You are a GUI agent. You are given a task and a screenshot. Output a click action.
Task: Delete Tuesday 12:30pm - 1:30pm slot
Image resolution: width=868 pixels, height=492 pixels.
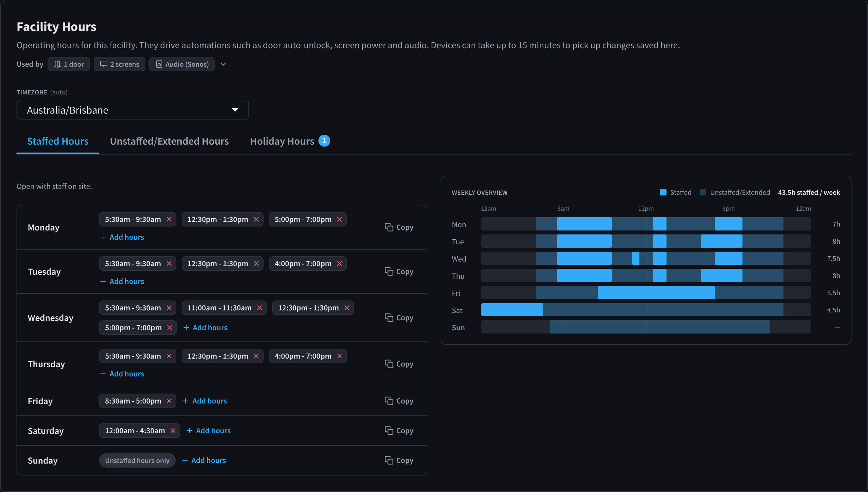coord(256,264)
